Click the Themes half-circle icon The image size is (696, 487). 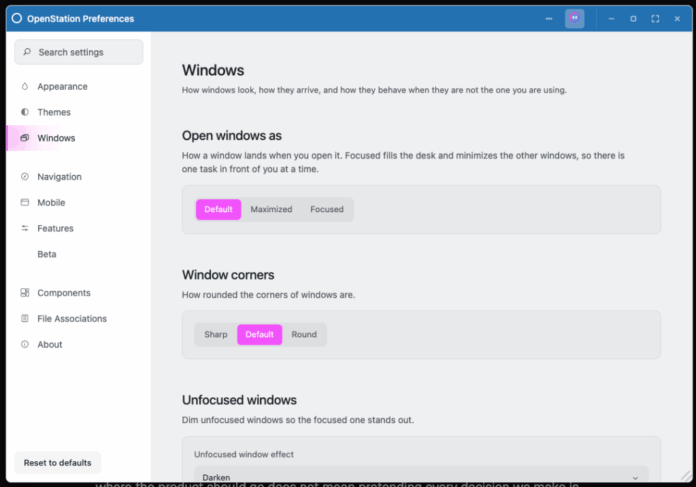[25, 112]
